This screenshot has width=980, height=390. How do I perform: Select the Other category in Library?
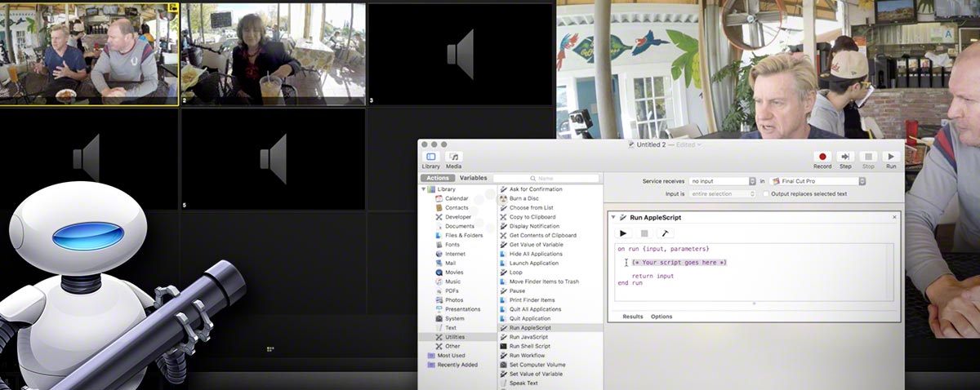pyautogui.click(x=447, y=346)
